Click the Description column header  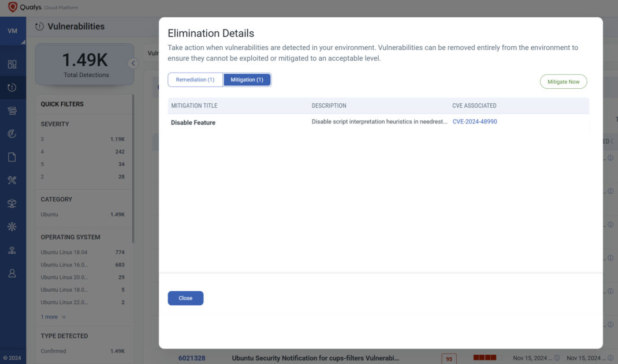pos(329,106)
